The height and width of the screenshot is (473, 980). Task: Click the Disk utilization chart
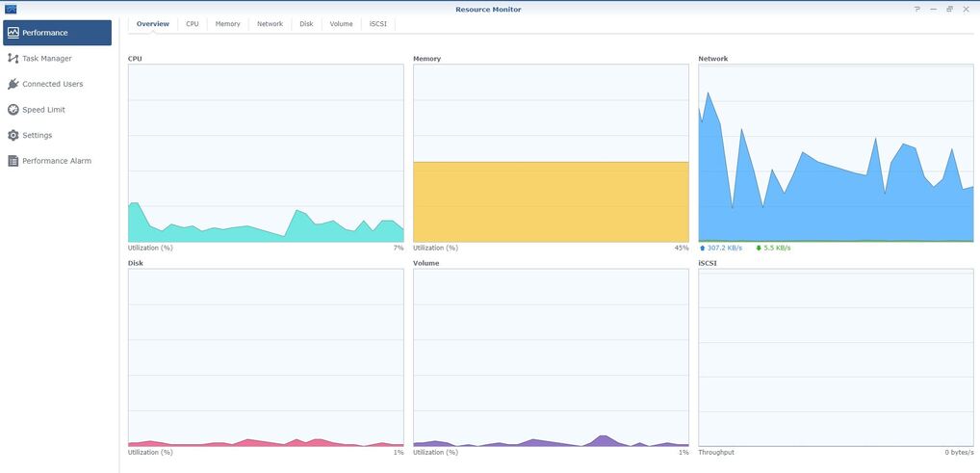(x=266, y=357)
